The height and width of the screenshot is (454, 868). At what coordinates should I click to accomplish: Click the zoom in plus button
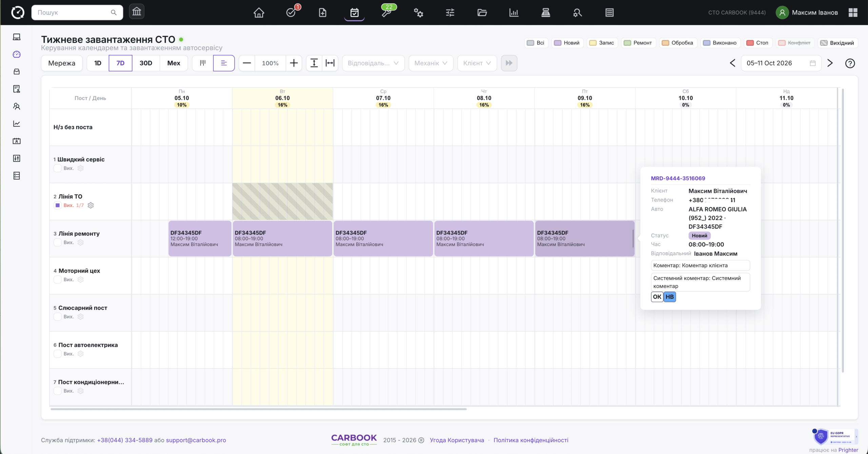[x=294, y=63]
